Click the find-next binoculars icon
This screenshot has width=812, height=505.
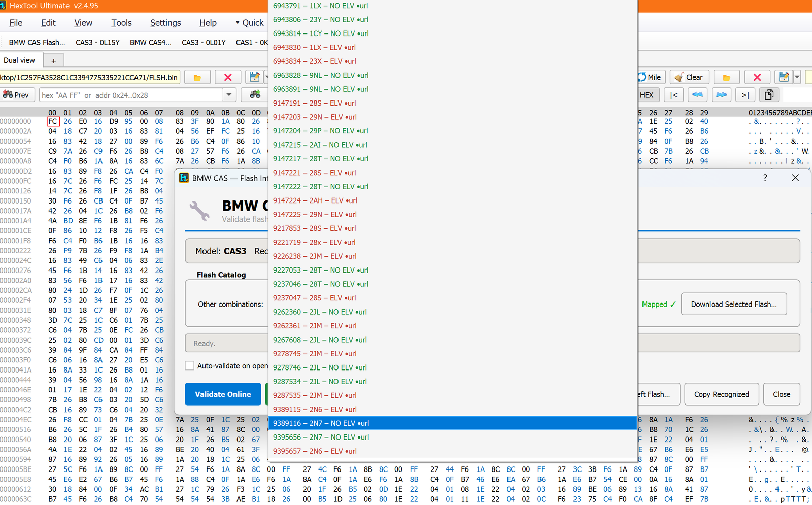(255, 95)
